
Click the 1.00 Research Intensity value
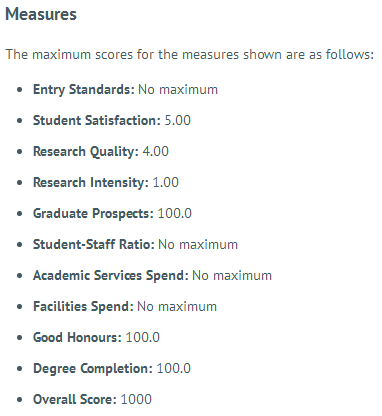point(166,182)
